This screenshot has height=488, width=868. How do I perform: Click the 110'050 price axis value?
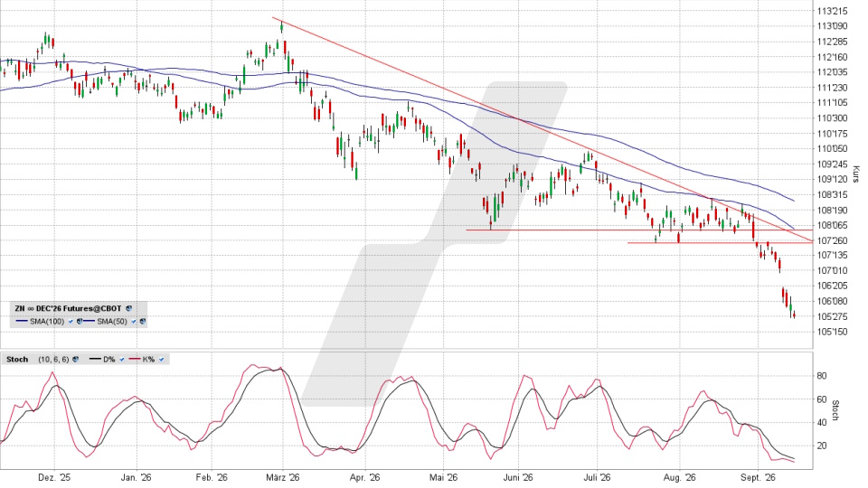pyautogui.click(x=833, y=148)
